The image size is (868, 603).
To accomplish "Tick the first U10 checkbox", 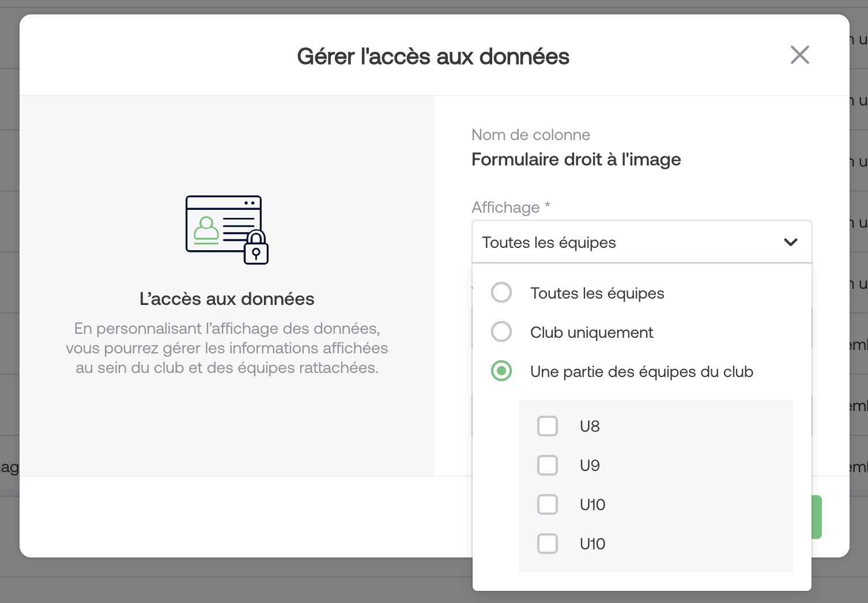I will 547,505.
